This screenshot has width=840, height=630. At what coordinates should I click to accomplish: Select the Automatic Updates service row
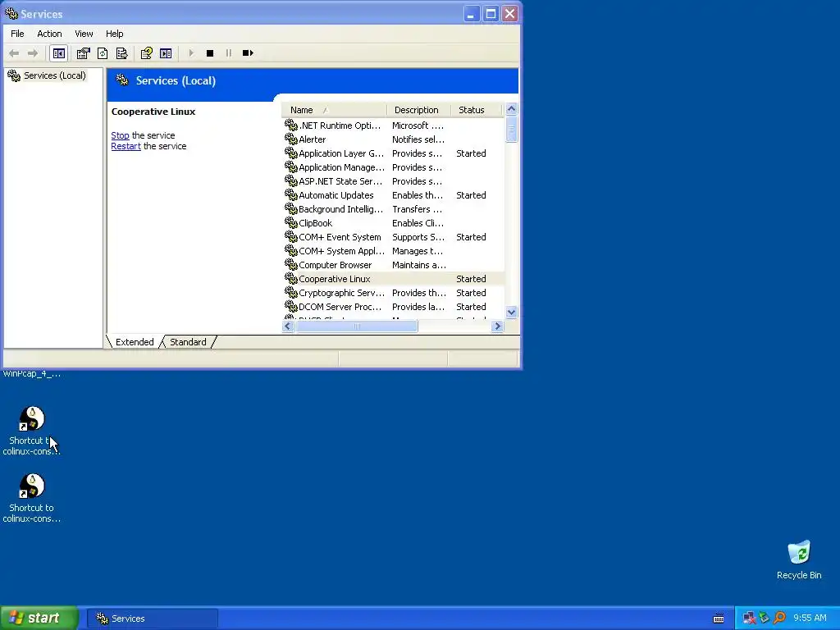tap(393, 195)
